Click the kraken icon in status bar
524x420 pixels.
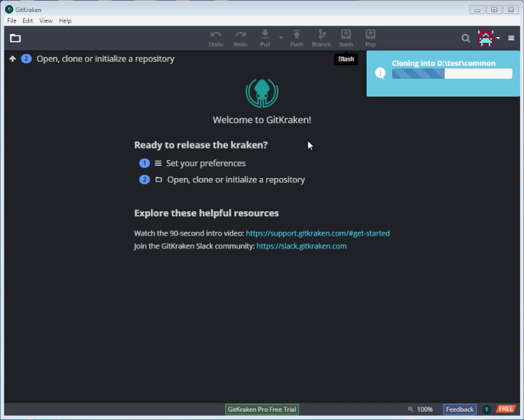[486, 409]
